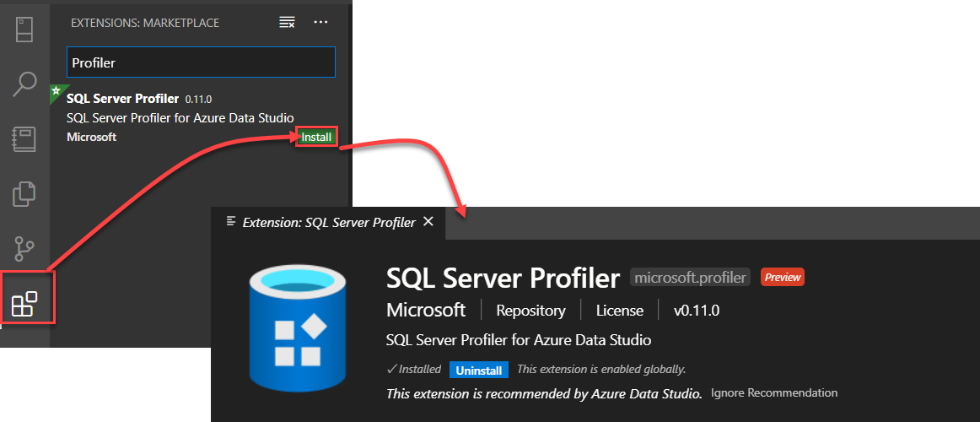Uninstall the SQL Server Profiler extension

(x=479, y=370)
